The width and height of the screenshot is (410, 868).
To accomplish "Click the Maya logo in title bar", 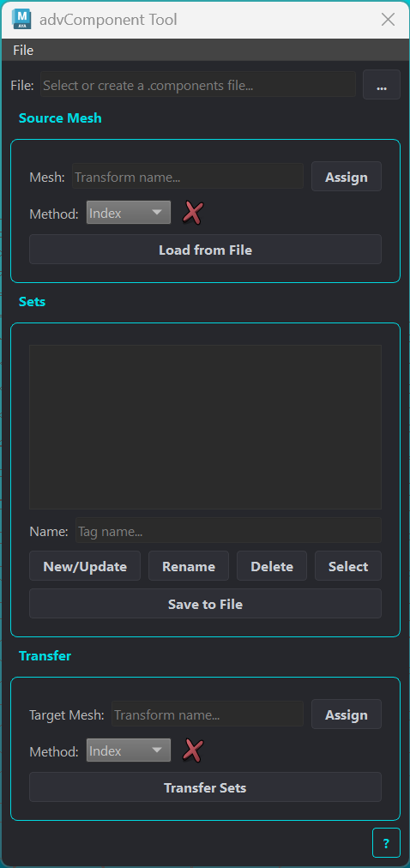I will point(22,20).
